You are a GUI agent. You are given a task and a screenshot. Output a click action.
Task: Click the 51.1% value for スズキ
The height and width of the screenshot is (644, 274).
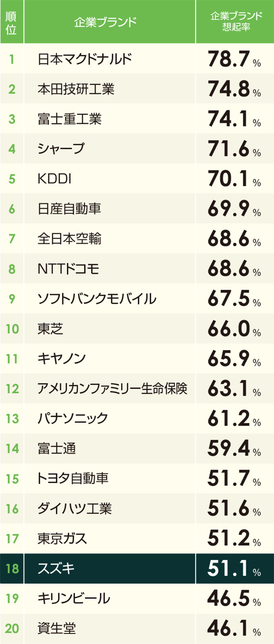234,569
